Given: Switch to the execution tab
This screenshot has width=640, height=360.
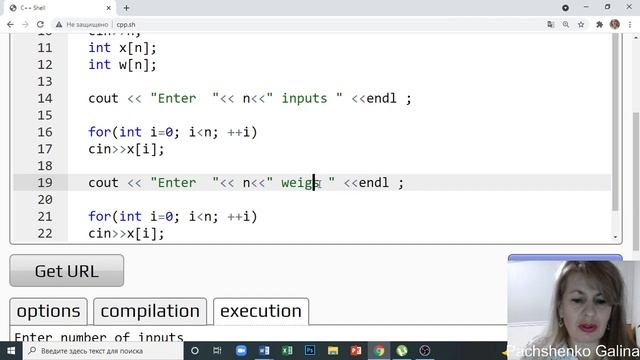Looking at the screenshot, I should pyautogui.click(x=261, y=311).
